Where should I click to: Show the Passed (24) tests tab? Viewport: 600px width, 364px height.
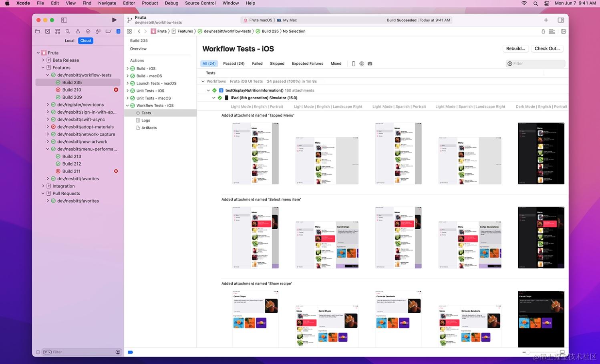pos(234,64)
